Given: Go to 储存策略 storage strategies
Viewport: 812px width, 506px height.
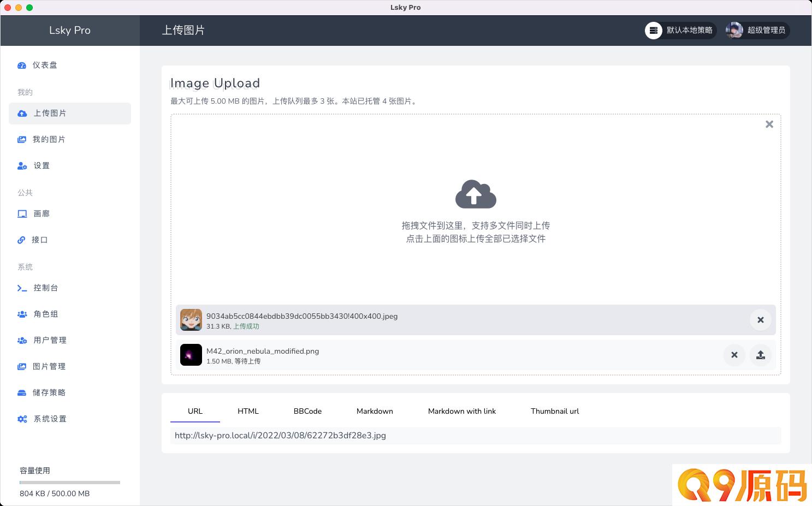Looking at the screenshot, I should pyautogui.click(x=70, y=393).
